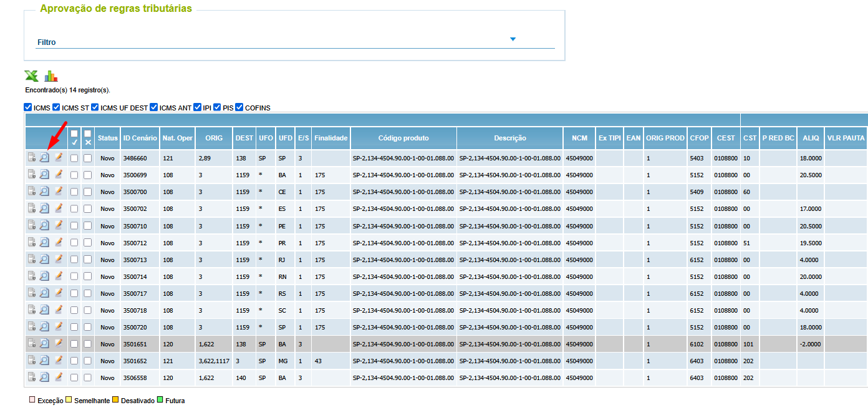
Task: Tick approve checkbox for scenario 3500702
Action: (x=74, y=209)
